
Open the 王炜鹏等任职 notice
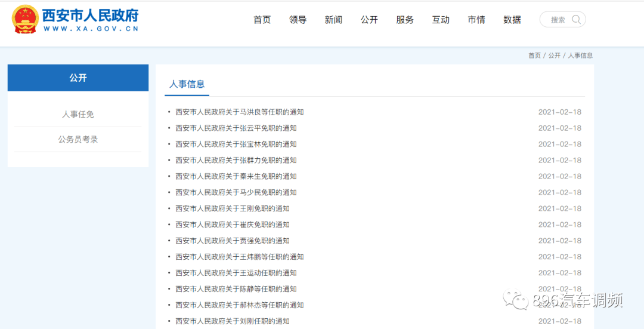239,257
